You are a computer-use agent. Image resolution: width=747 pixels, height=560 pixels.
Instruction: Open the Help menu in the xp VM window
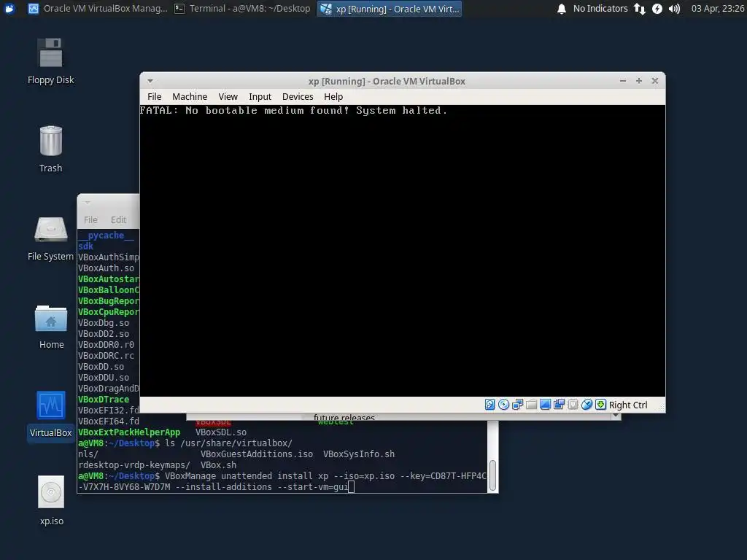[333, 97]
